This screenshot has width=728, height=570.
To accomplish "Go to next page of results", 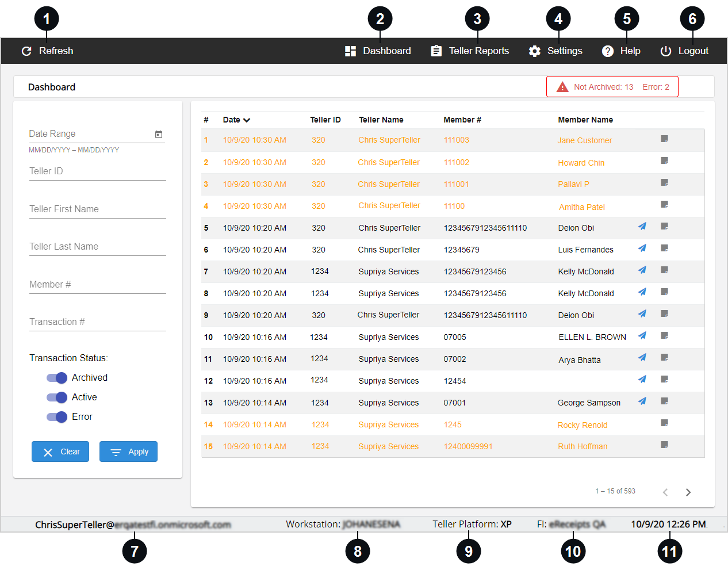I will pos(688,492).
